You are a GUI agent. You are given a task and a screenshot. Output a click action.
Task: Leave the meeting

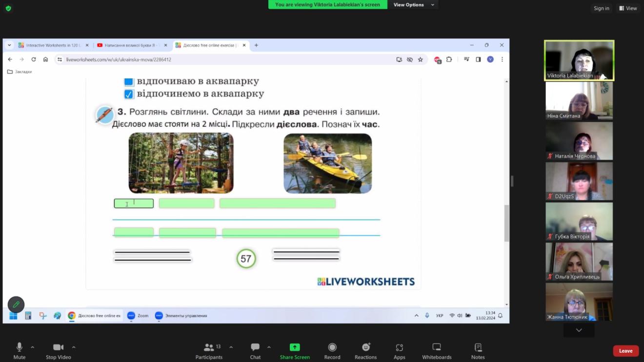pyautogui.click(x=625, y=351)
